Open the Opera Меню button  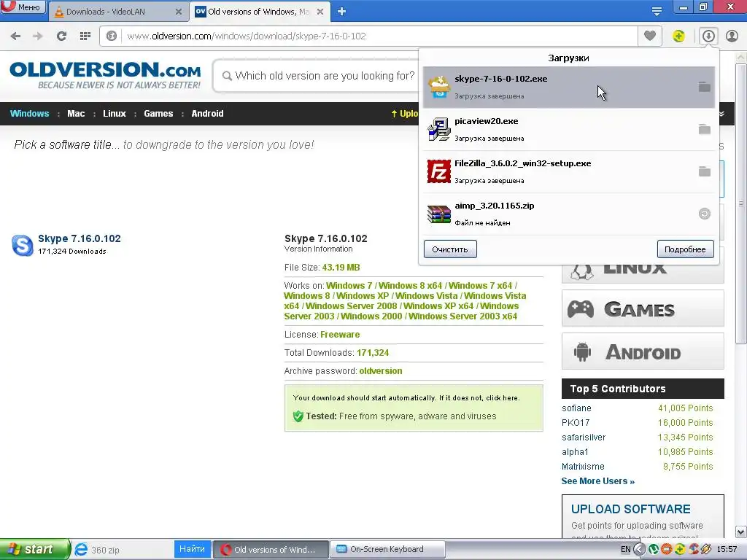coord(23,7)
